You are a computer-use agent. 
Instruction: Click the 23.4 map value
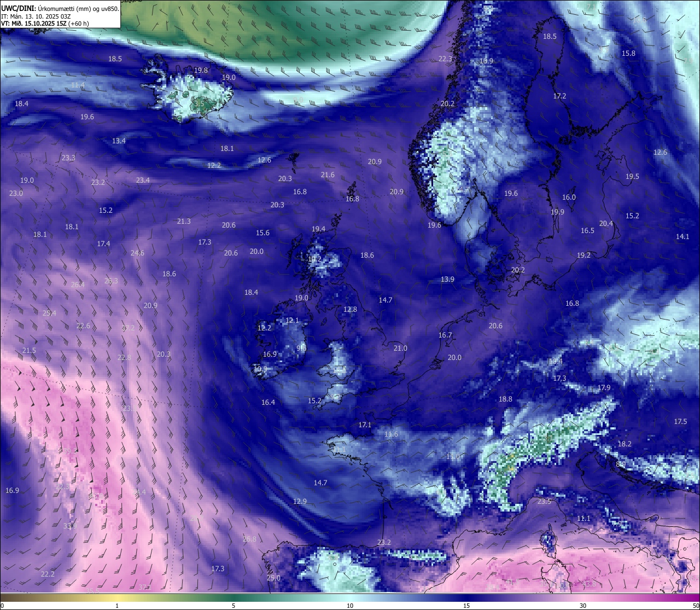pyautogui.click(x=143, y=181)
